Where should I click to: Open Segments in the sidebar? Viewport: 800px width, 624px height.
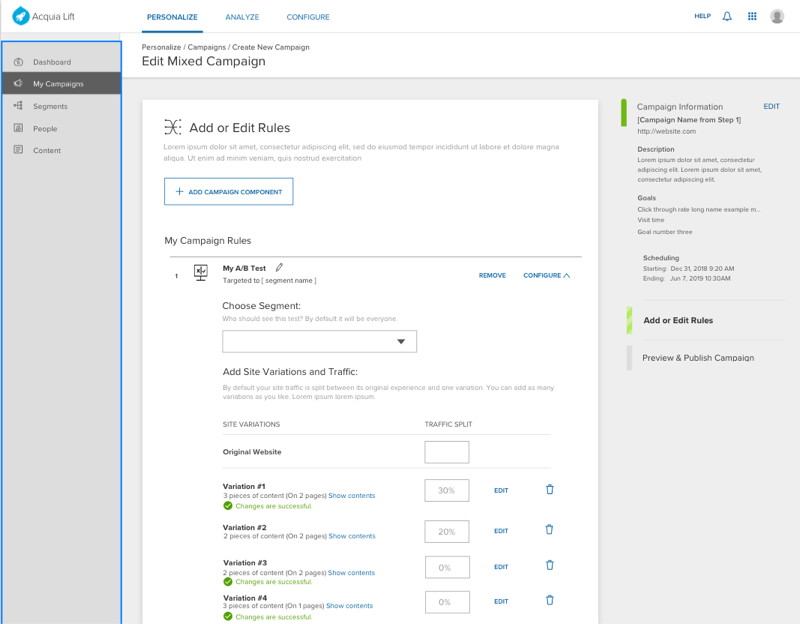tap(62, 106)
